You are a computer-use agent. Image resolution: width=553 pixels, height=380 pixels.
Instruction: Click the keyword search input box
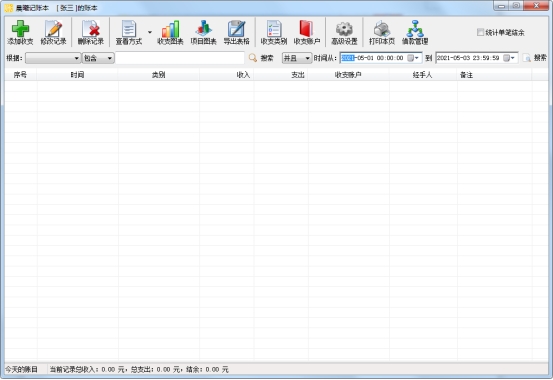180,58
